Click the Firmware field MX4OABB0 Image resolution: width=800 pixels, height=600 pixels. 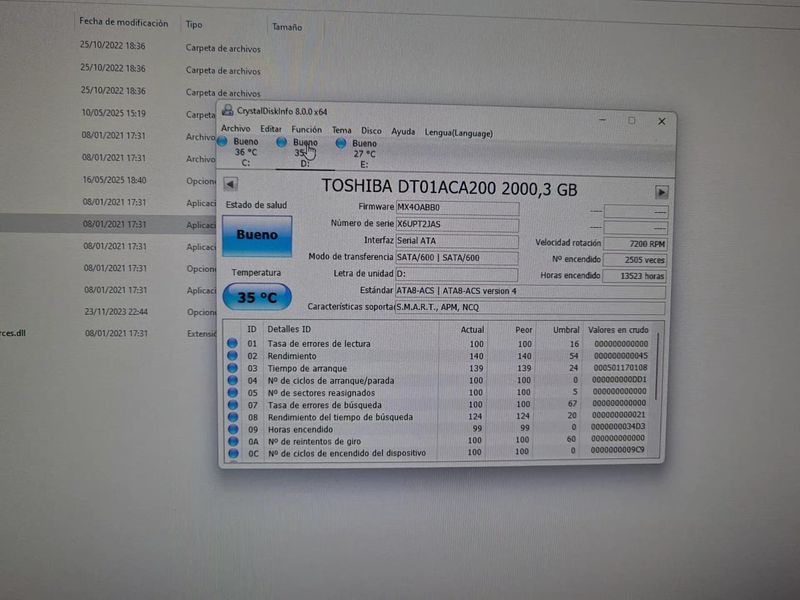tap(457, 208)
